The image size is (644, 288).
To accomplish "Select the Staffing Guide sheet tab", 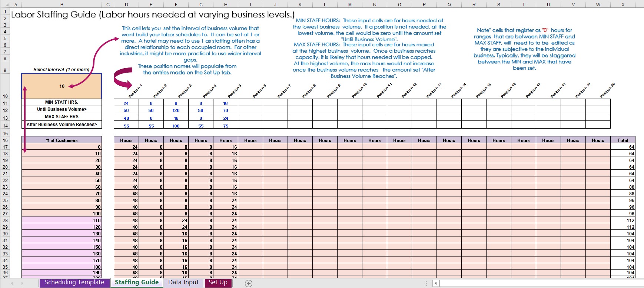I will click(x=137, y=282).
